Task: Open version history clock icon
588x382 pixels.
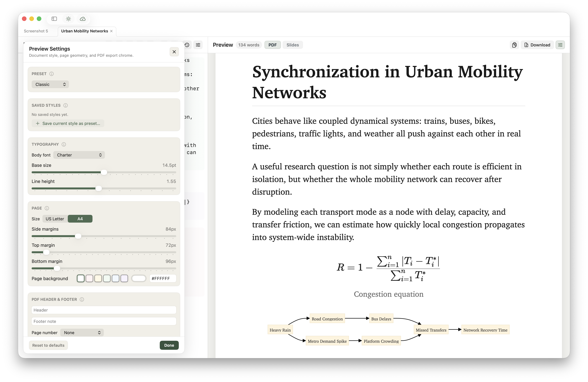Action: 187,45
